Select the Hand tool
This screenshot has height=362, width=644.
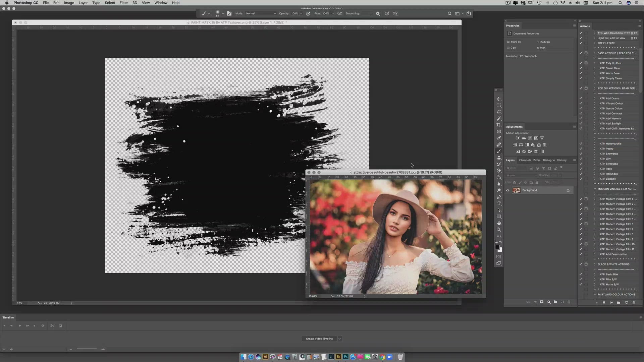coord(499,223)
